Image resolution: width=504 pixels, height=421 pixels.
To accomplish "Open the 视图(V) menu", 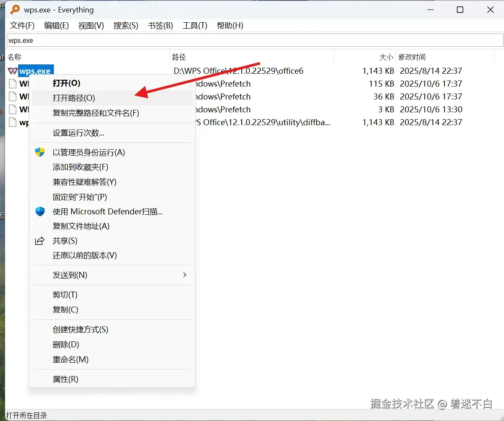I will pyautogui.click(x=91, y=25).
